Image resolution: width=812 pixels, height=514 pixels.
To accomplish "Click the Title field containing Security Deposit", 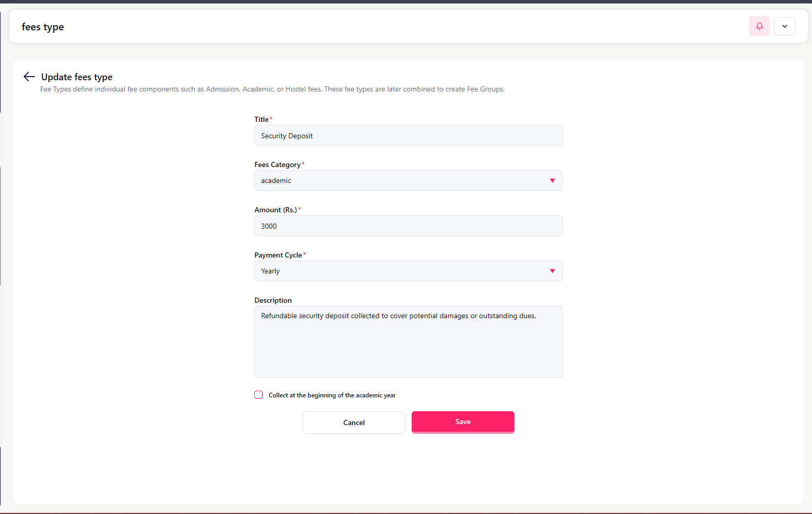I will click(x=408, y=136).
